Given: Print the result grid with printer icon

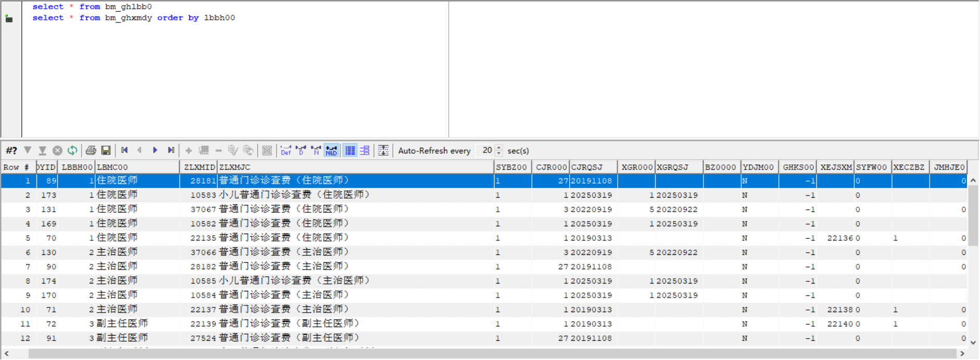Looking at the screenshot, I should click(91, 150).
